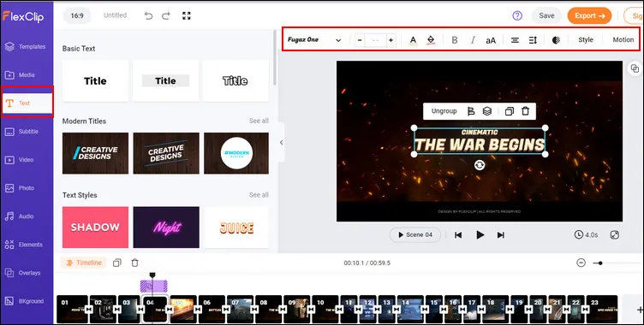Expand the Fugaz One font dropdown
The width and height of the screenshot is (644, 325).
pos(314,40)
